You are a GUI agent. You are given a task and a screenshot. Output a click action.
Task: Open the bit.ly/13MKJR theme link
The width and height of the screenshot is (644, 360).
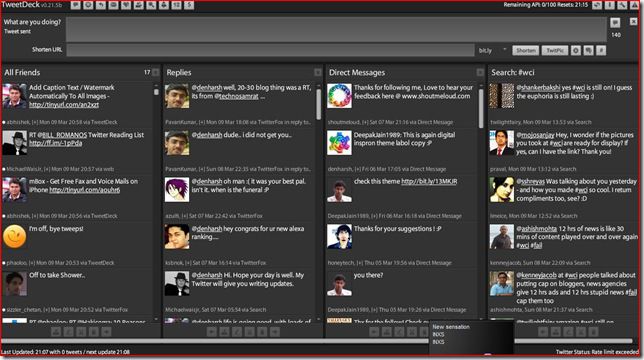pos(429,181)
